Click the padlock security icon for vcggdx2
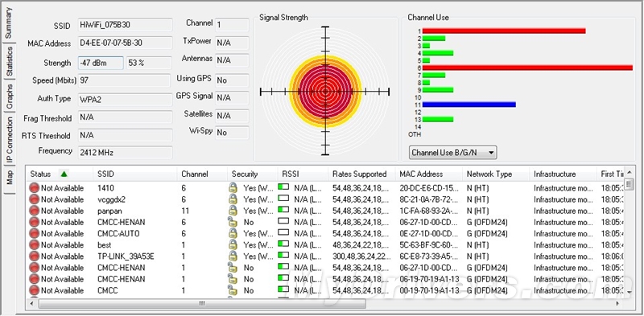The image size is (644, 316). (x=233, y=199)
